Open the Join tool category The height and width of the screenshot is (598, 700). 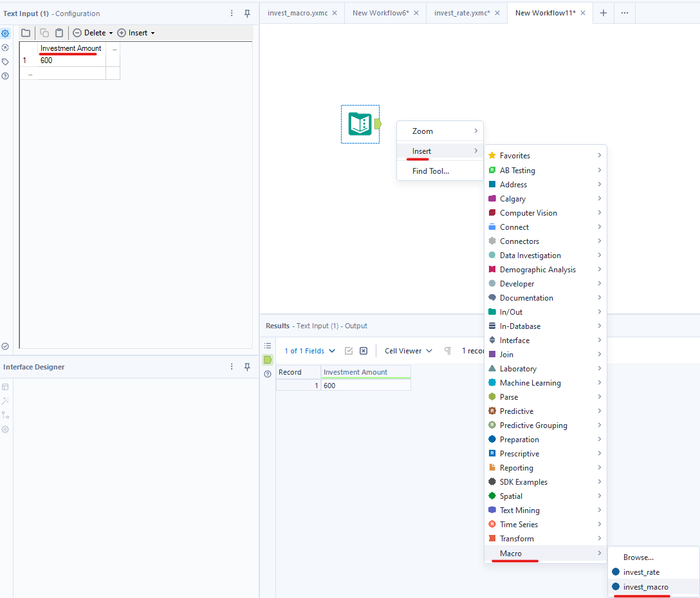tap(545, 354)
